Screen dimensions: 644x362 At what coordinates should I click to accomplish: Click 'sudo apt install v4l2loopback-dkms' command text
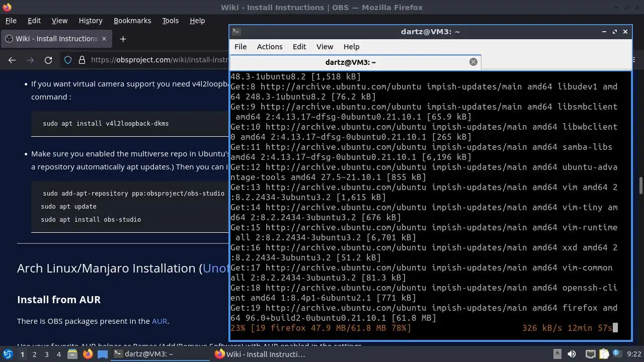click(x=106, y=123)
